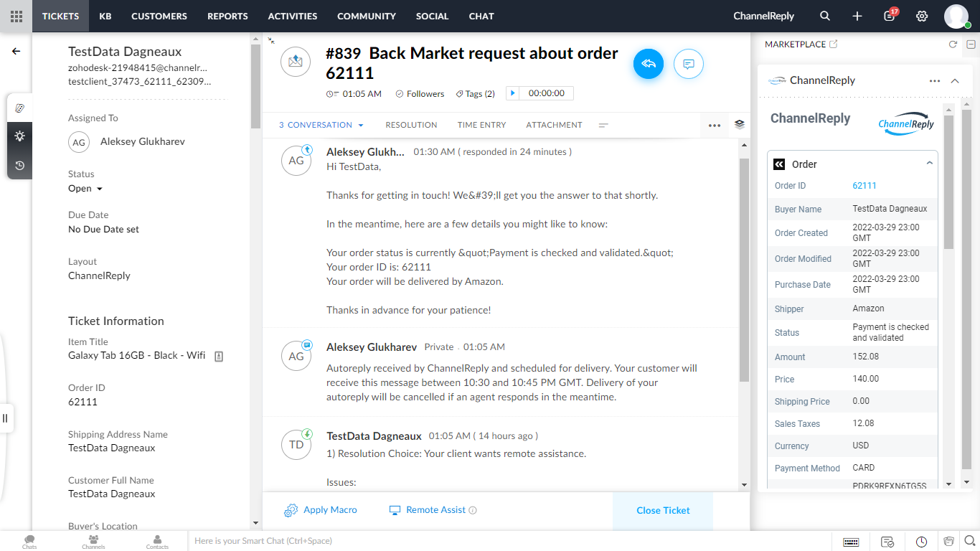Viewport: 980px width, 551px height.
Task: Select the Tickets tab
Action: 60,16
